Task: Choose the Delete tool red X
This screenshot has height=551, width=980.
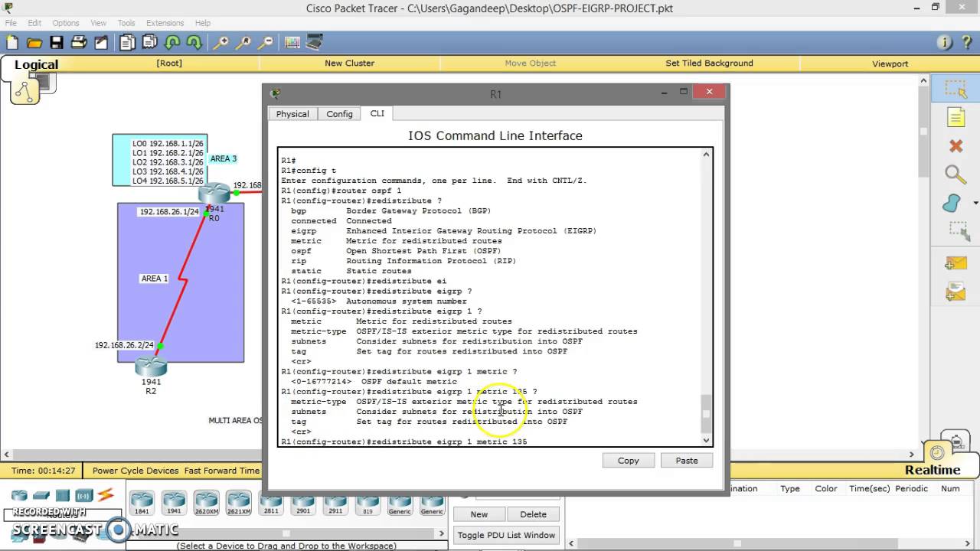Action: 955,145
